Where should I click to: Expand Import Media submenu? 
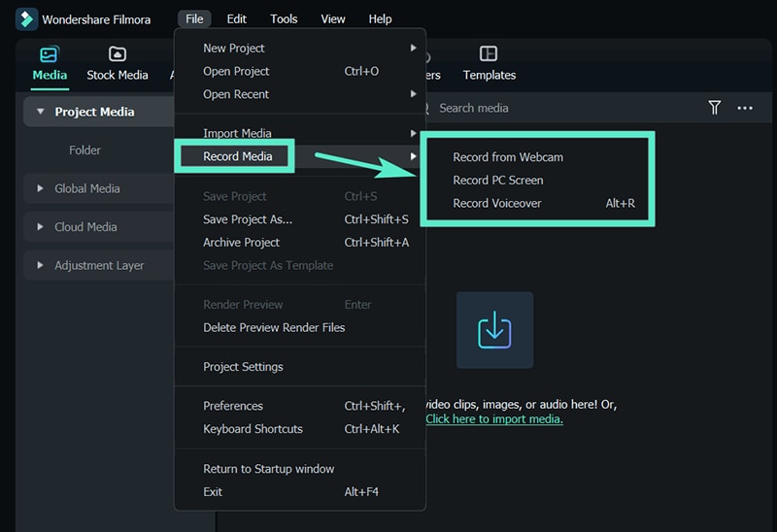300,133
